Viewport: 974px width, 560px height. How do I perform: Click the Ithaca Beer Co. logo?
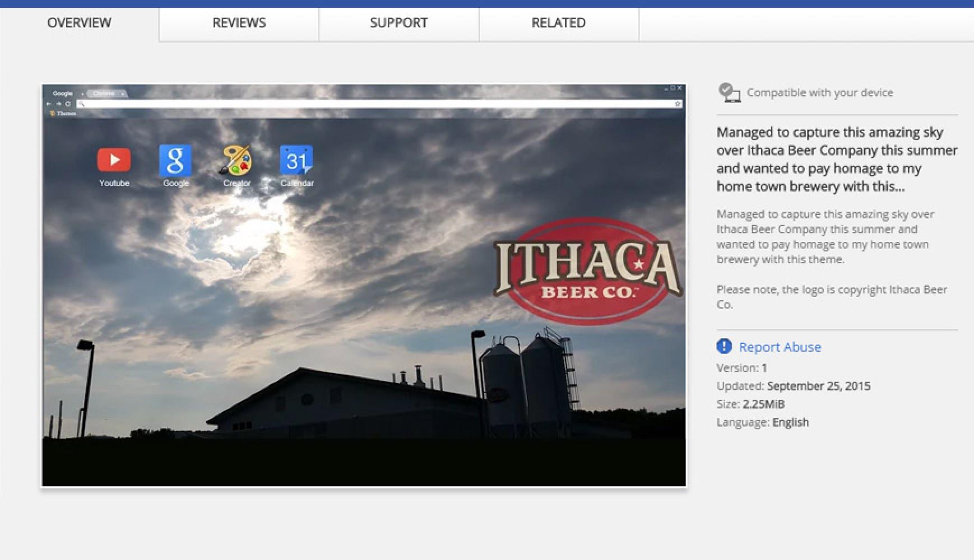tap(587, 271)
